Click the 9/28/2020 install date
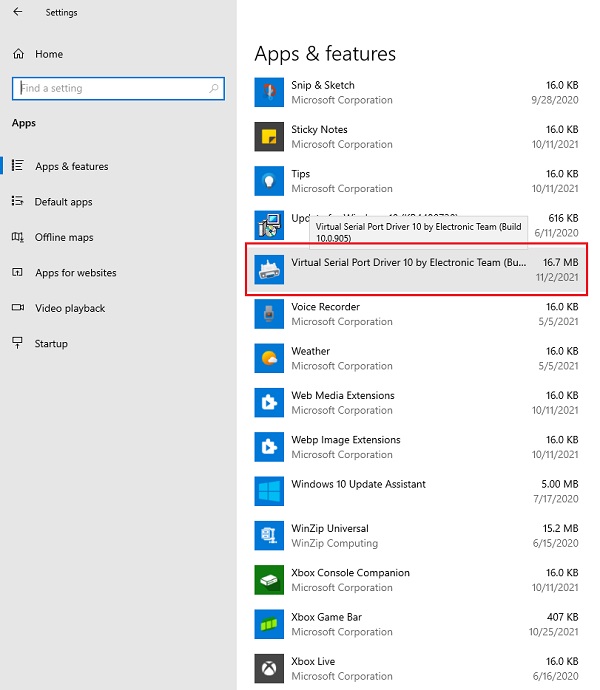Screen dimensions: 600x690 coord(555,100)
